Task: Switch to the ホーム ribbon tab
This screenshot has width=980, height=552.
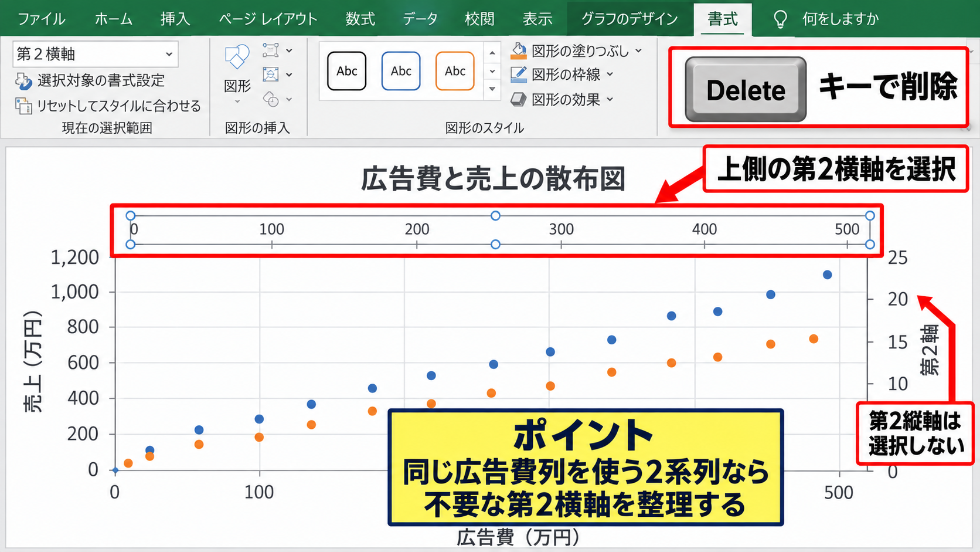Action: pyautogui.click(x=114, y=19)
